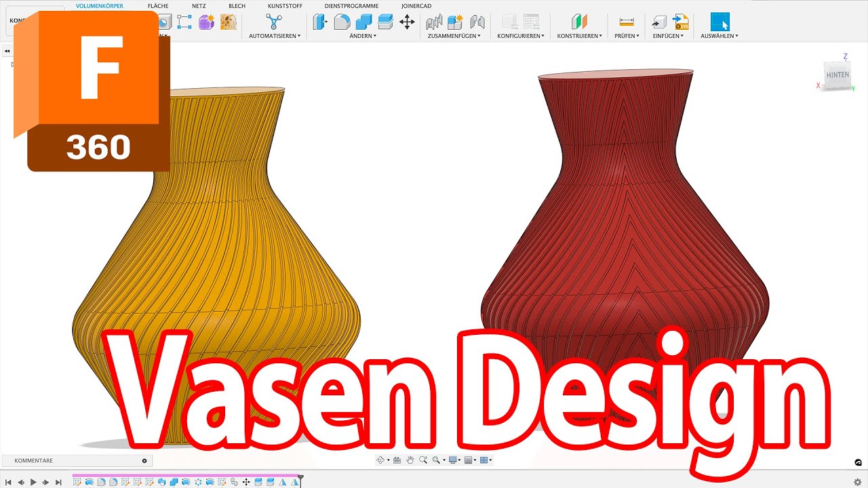
Task: Click the first Zusammenfügen joint icon
Action: (x=434, y=22)
